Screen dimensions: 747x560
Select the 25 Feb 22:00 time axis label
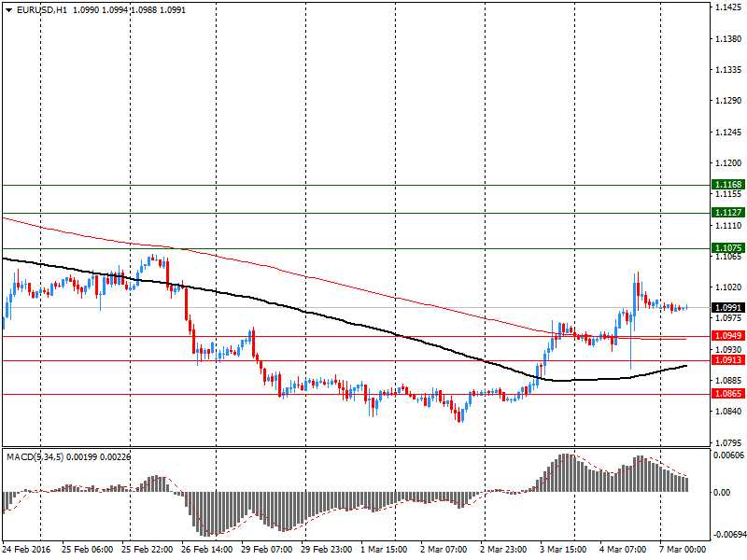(x=148, y=550)
